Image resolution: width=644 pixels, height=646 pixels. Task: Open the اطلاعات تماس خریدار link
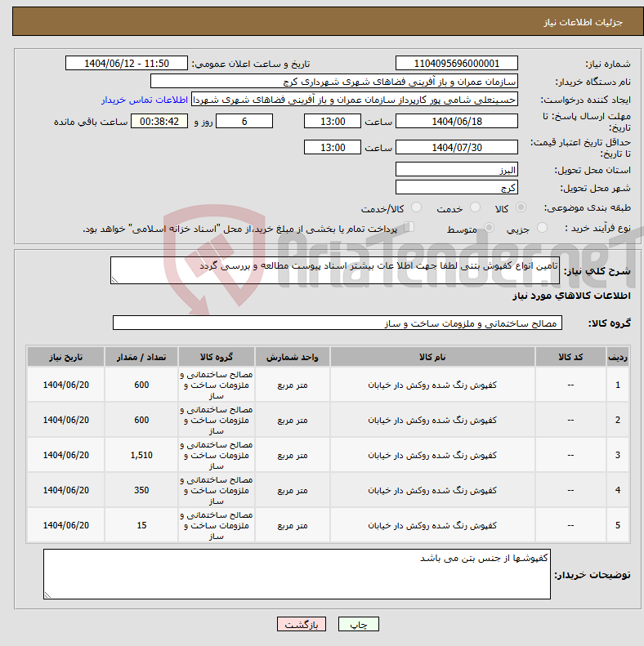click(x=145, y=100)
